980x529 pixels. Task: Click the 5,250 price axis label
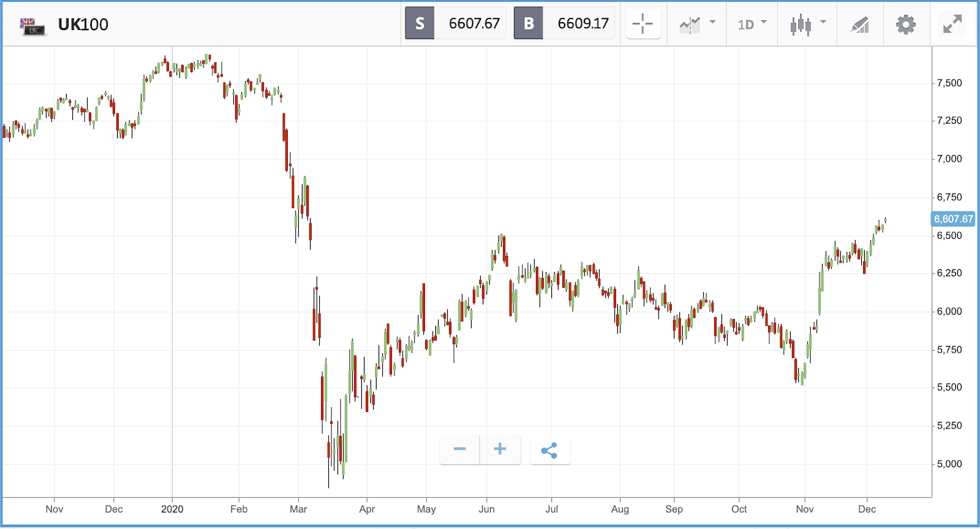949,426
